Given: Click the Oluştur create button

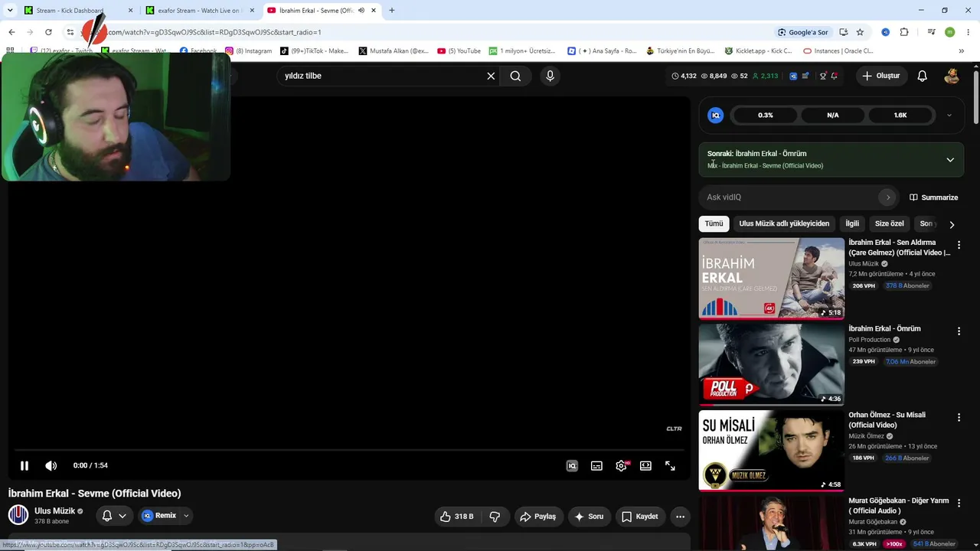Looking at the screenshot, I should point(880,76).
